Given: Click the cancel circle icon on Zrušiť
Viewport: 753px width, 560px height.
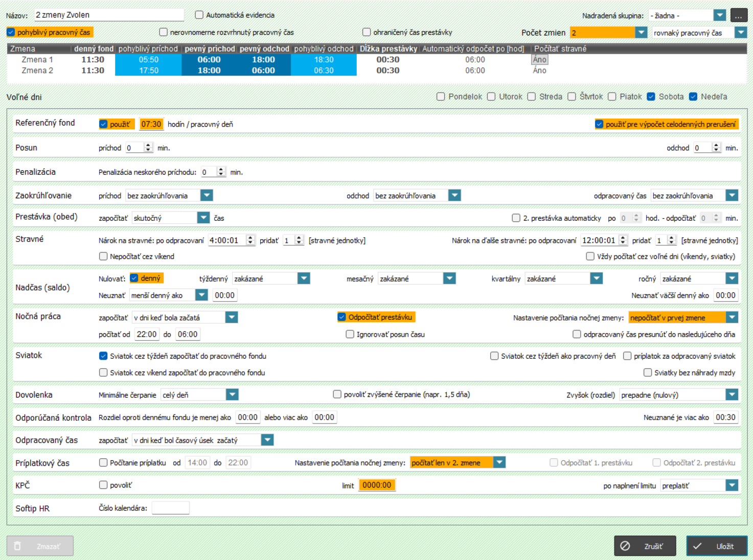Looking at the screenshot, I should click(625, 546).
